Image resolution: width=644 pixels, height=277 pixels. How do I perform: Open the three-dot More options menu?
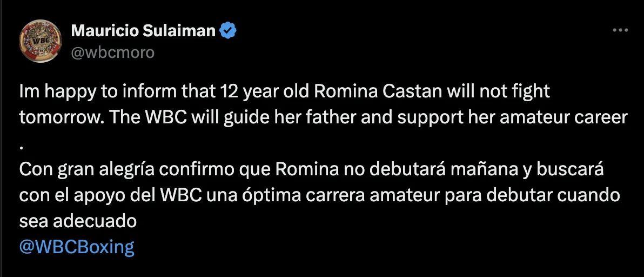click(620, 31)
